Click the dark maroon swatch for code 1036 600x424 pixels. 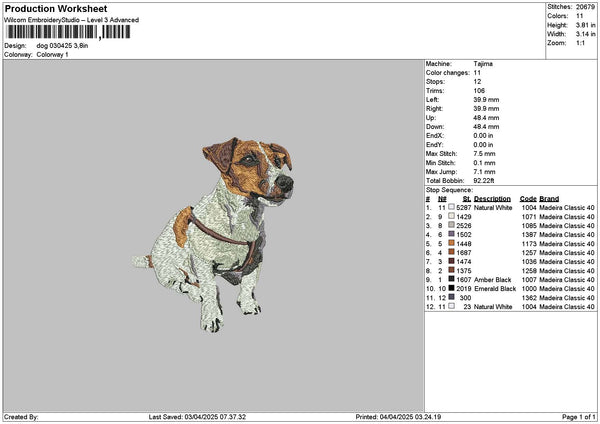pyautogui.click(x=452, y=261)
